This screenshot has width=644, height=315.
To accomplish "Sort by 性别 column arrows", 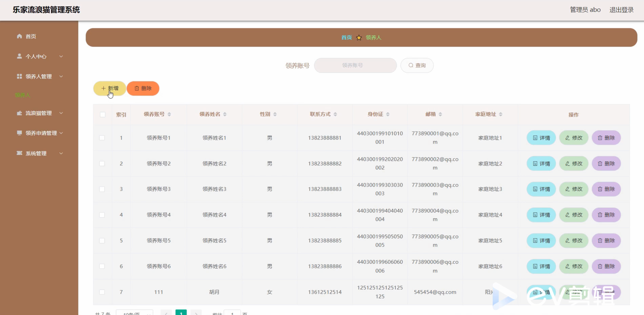I will tap(275, 114).
